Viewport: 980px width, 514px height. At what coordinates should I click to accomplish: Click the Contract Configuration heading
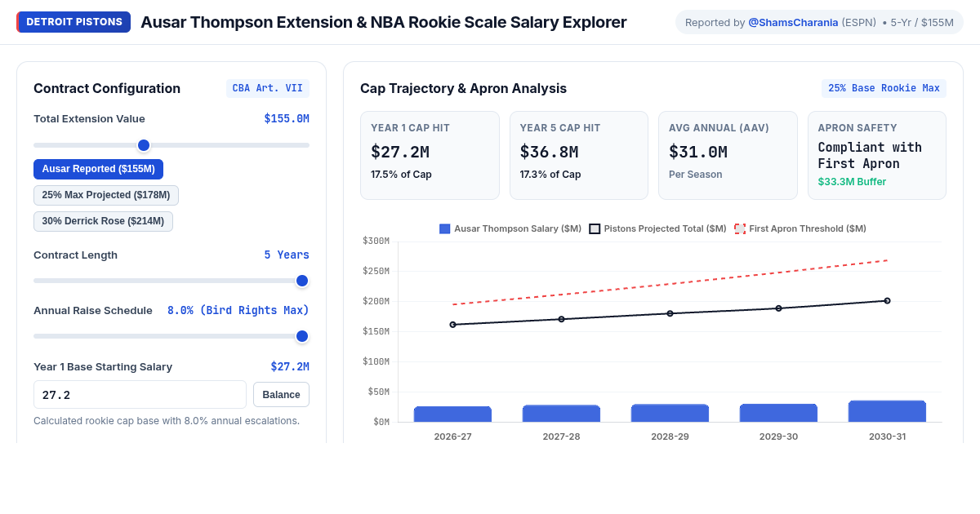click(107, 88)
